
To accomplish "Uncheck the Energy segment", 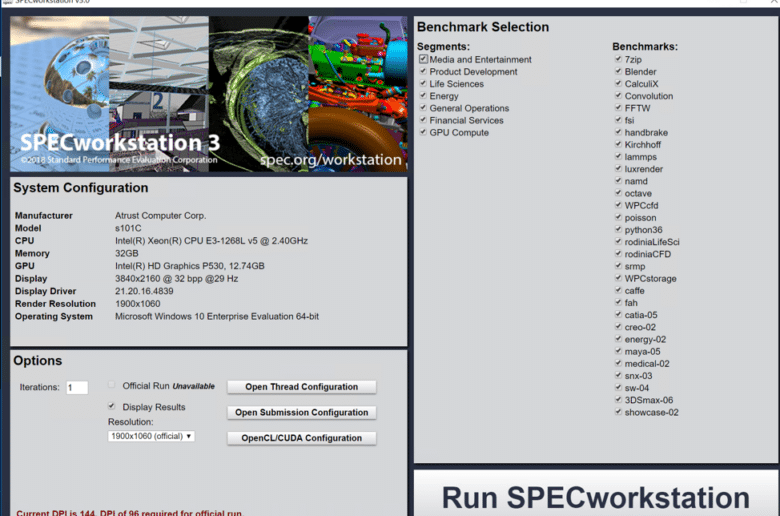I will click(x=423, y=95).
